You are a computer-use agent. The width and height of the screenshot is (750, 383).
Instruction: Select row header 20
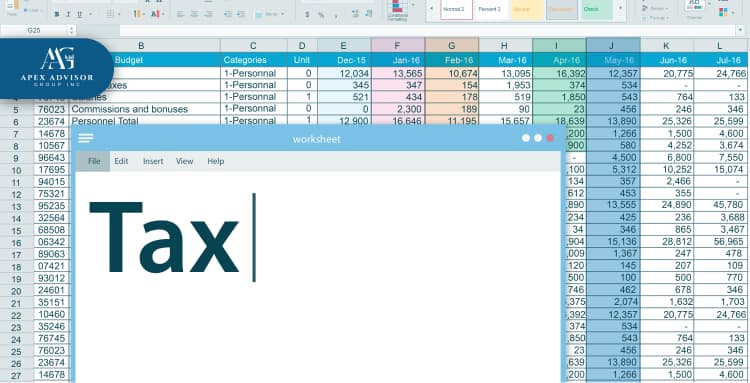point(16,292)
